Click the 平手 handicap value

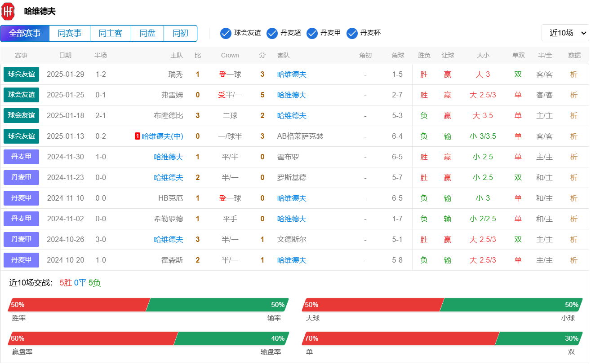[x=230, y=219]
